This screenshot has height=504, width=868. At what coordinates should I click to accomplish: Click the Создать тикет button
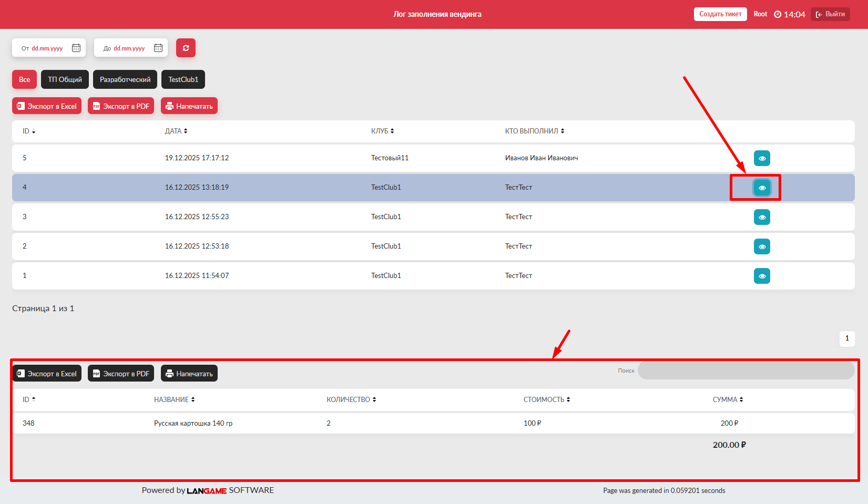(x=720, y=14)
